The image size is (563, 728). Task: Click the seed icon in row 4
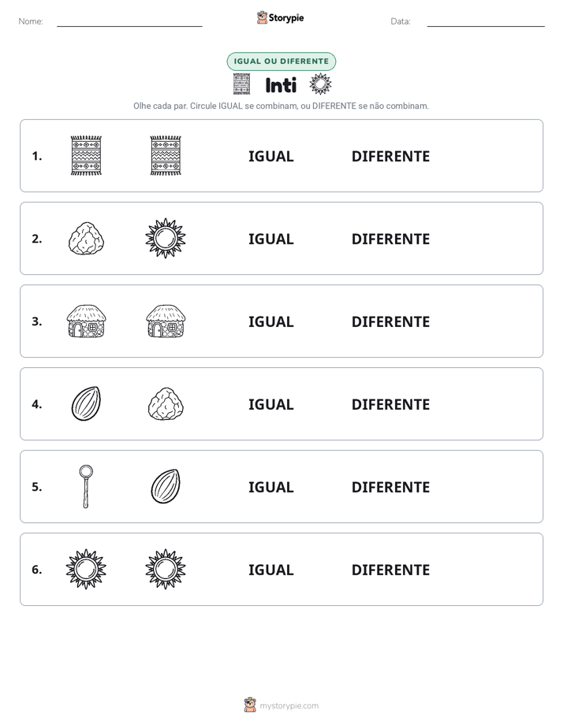point(86,403)
